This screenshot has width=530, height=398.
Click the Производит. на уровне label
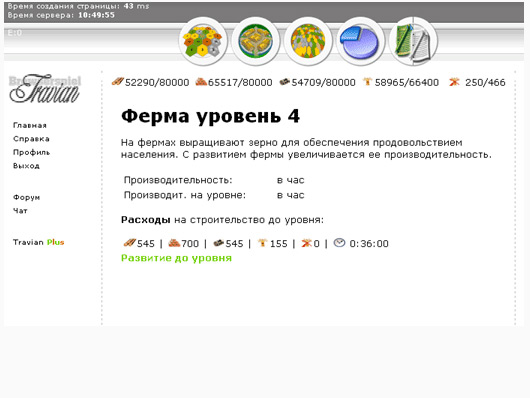(x=185, y=195)
